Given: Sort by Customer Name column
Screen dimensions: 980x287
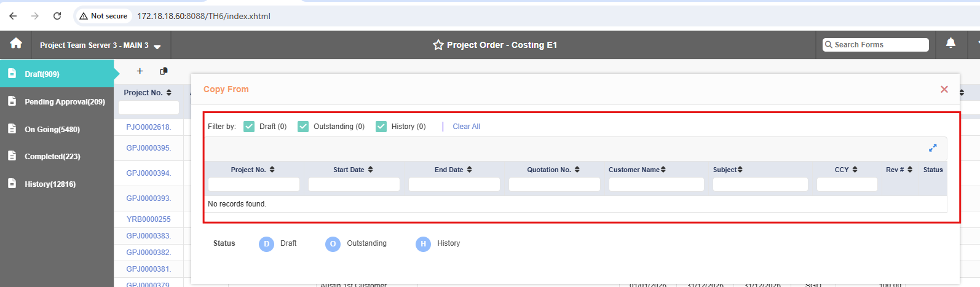Looking at the screenshot, I should pos(663,170).
